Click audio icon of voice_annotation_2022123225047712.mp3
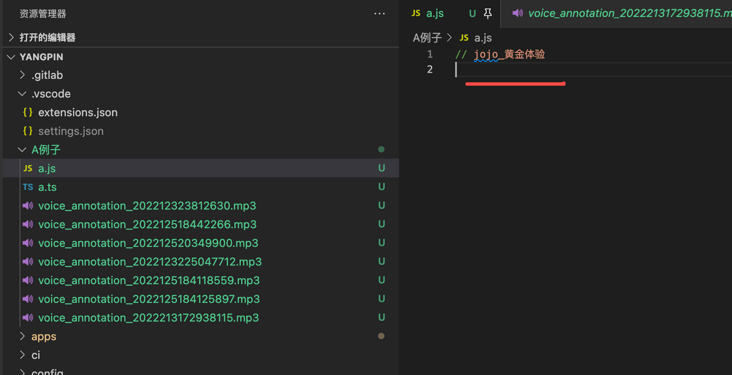732x375 pixels. coord(28,262)
